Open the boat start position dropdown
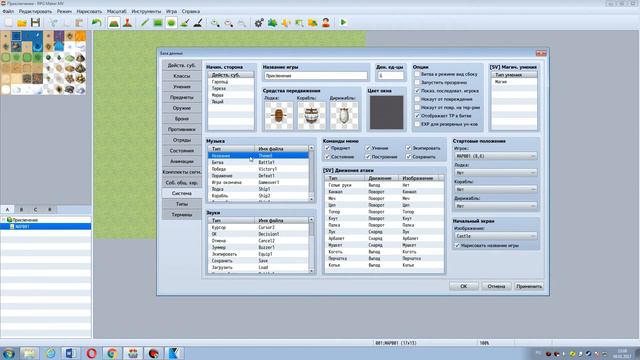This screenshot has width=640, height=360. (496, 173)
